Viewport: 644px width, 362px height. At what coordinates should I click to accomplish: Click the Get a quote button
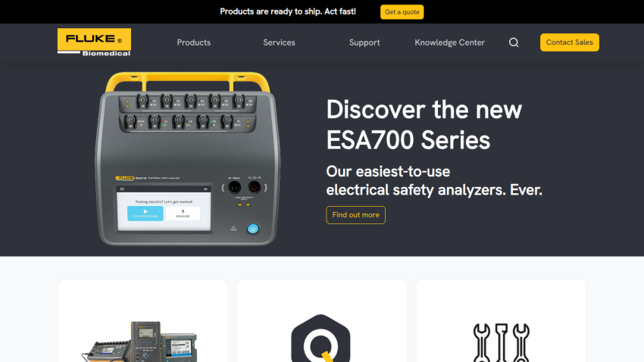(402, 12)
